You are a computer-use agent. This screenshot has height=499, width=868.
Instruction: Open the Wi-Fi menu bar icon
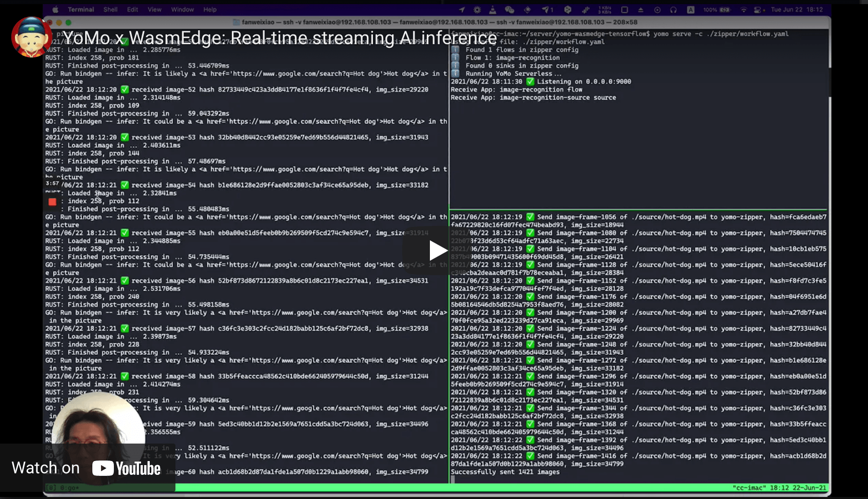click(x=743, y=9)
